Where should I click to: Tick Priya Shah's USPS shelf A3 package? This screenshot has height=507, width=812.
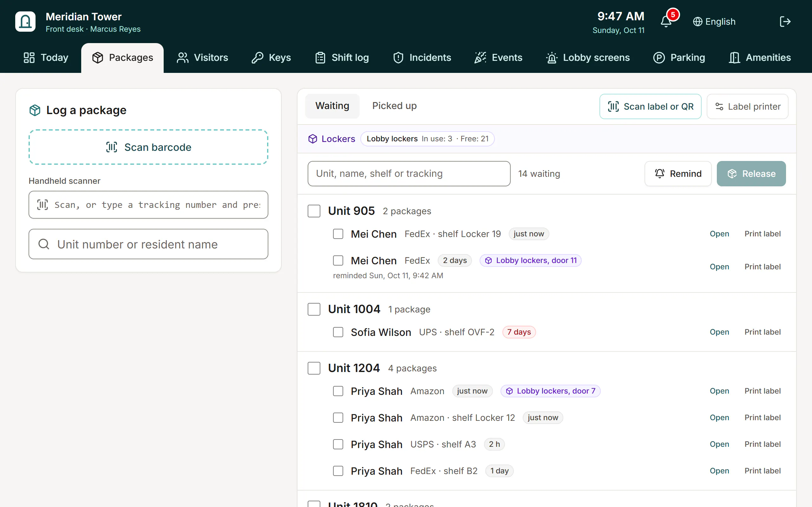[338, 444]
